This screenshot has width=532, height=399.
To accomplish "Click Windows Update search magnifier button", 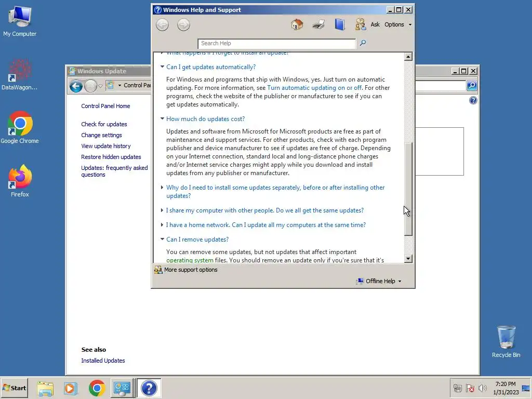I will click(472, 86).
